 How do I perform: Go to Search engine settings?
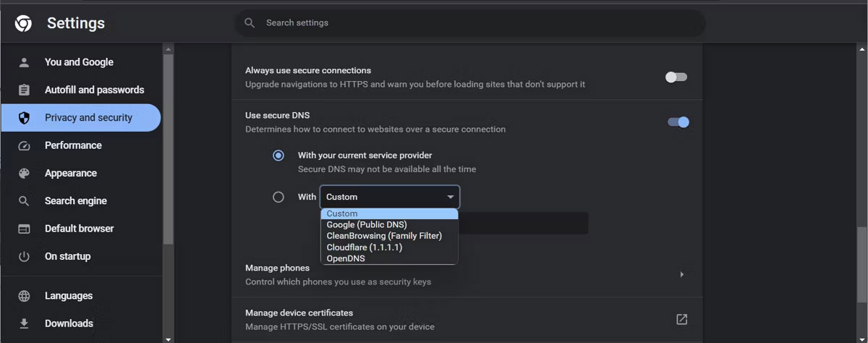[x=81, y=200]
